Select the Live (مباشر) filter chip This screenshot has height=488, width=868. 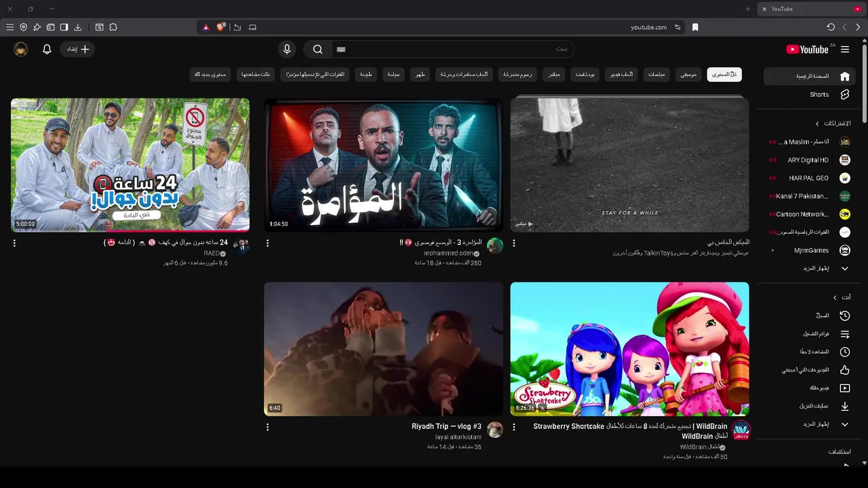pyautogui.click(x=554, y=75)
